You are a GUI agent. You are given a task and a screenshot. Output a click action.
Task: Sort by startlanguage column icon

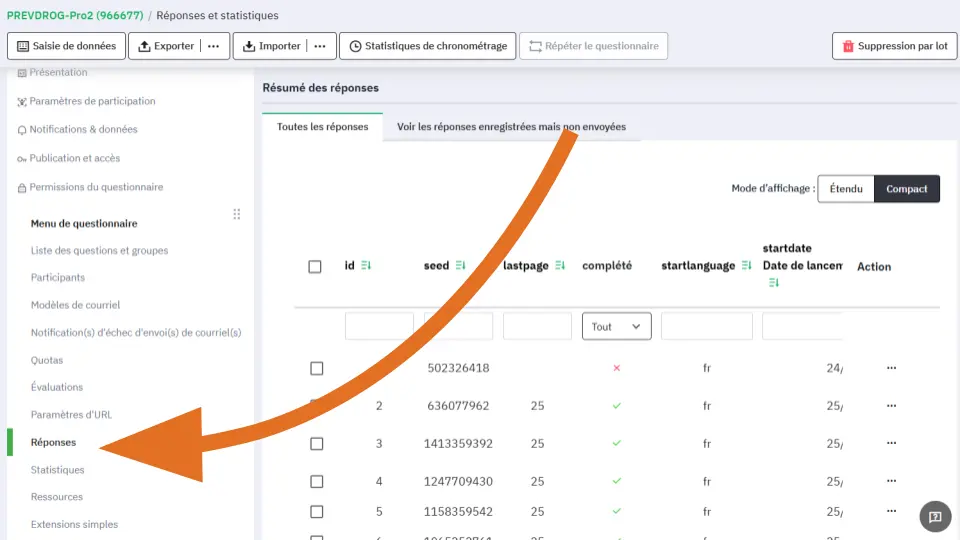click(746, 265)
